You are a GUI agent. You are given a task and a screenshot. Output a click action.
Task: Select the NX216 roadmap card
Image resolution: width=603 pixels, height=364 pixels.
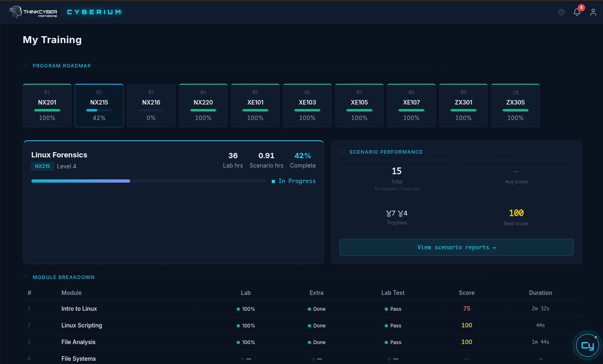point(151,106)
